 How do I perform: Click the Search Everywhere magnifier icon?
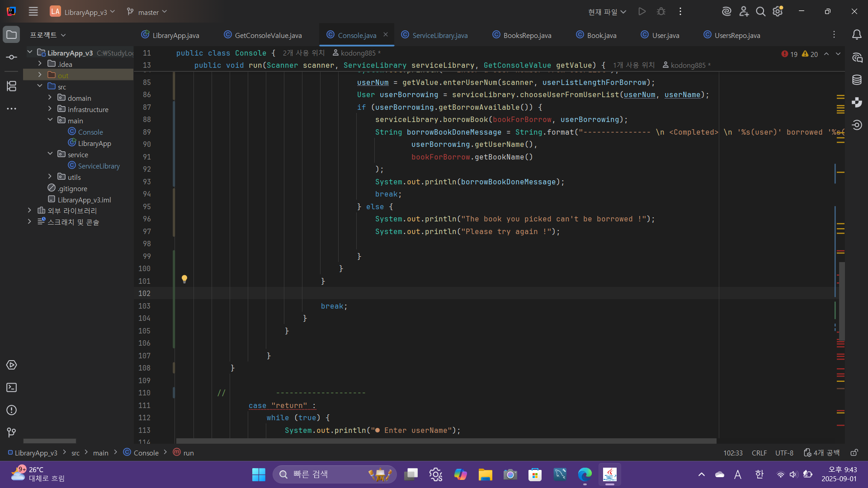tap(761, 12)
